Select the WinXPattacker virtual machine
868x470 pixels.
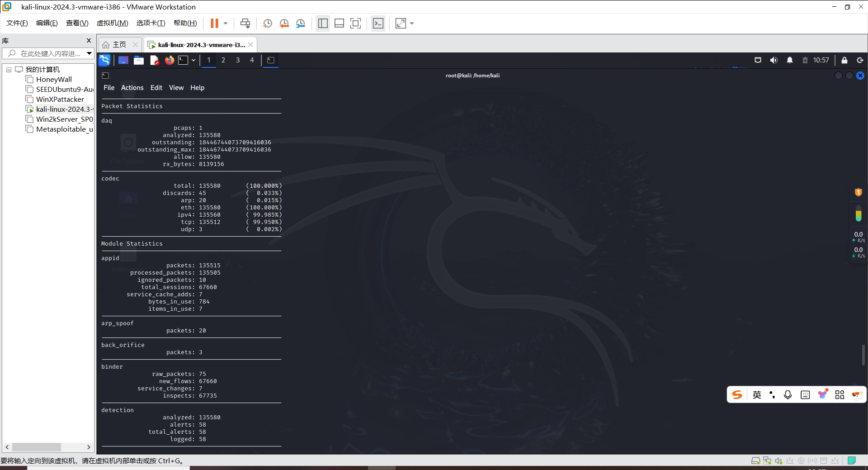[60, 100]
